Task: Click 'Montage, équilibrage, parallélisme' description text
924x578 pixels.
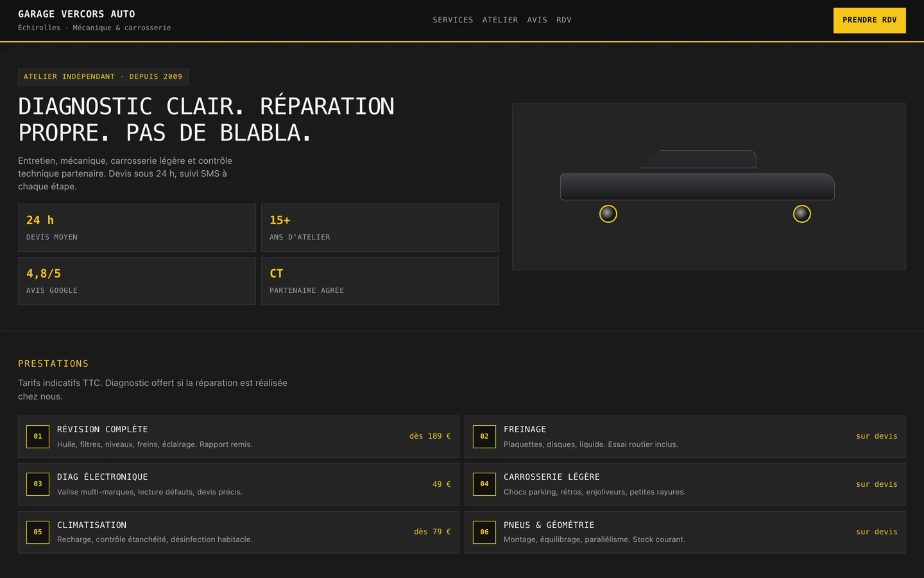Action: pyautogui.click(x=595, y=539)
